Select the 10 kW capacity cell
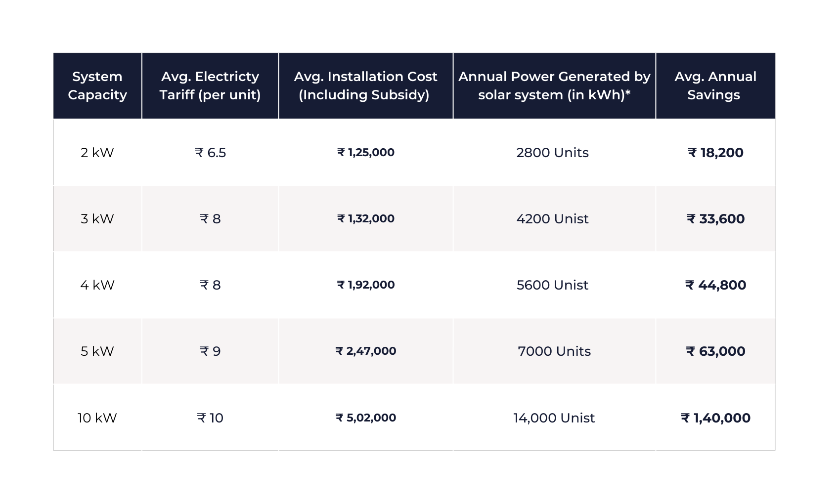The image size is (840, 504). (97, 418)
